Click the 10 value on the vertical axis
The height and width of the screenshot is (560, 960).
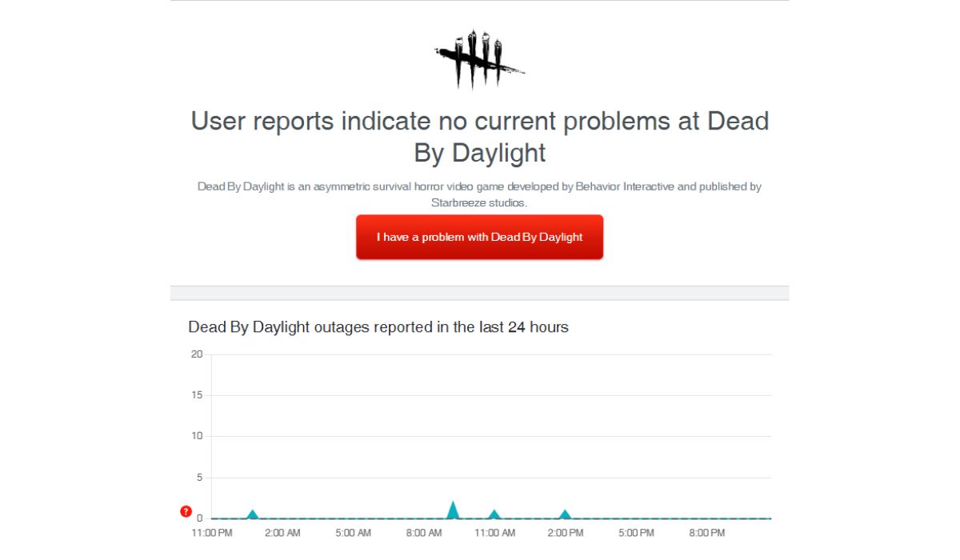197,436
